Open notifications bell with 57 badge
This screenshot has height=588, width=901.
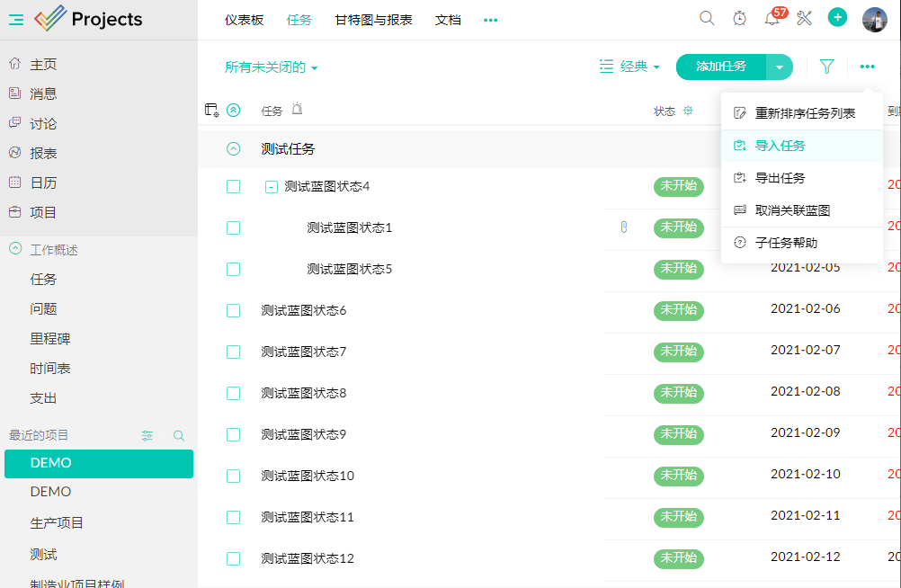coord(772,19)
